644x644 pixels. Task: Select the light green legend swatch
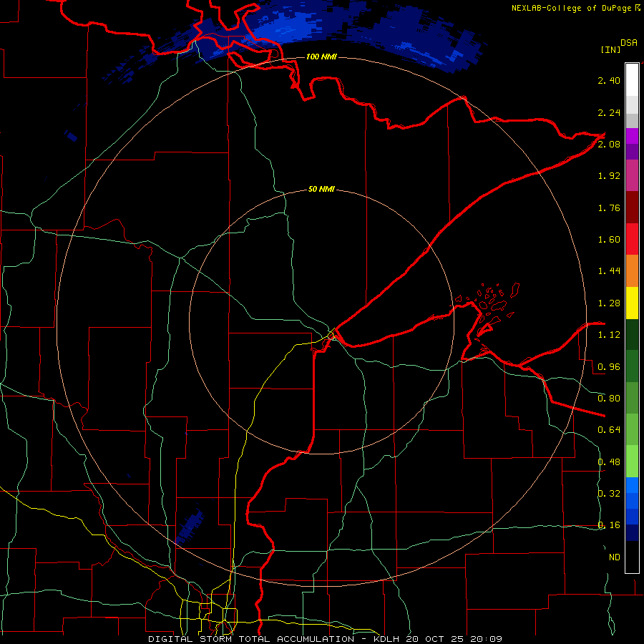pyautogui.click(x=632, y=461)
